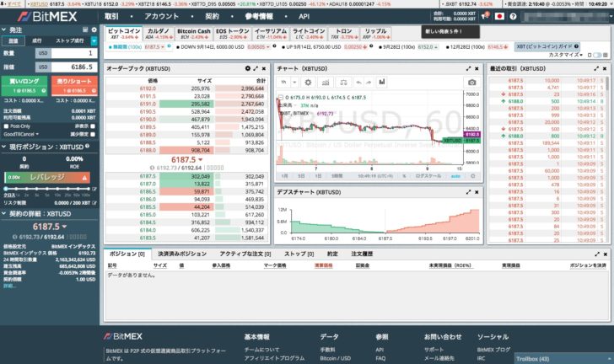Open Trollbox (43) chat bar

coord(563,358)
